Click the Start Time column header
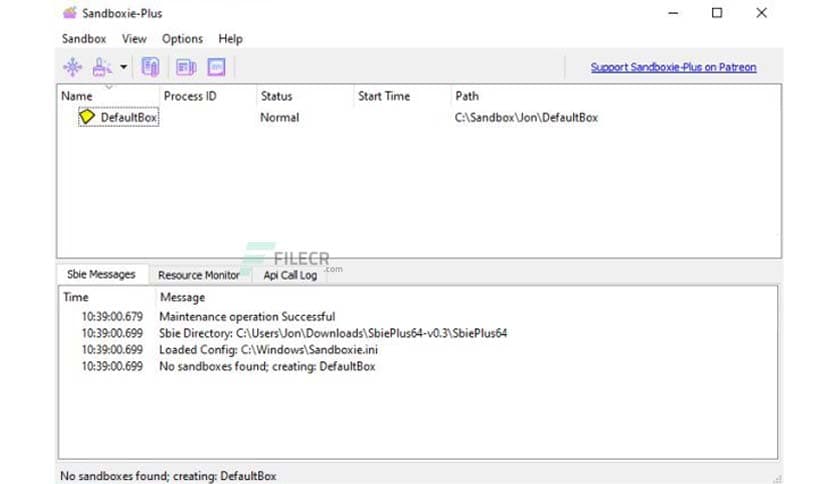Screen dimensions: 836x484 (x=384, y=96)
